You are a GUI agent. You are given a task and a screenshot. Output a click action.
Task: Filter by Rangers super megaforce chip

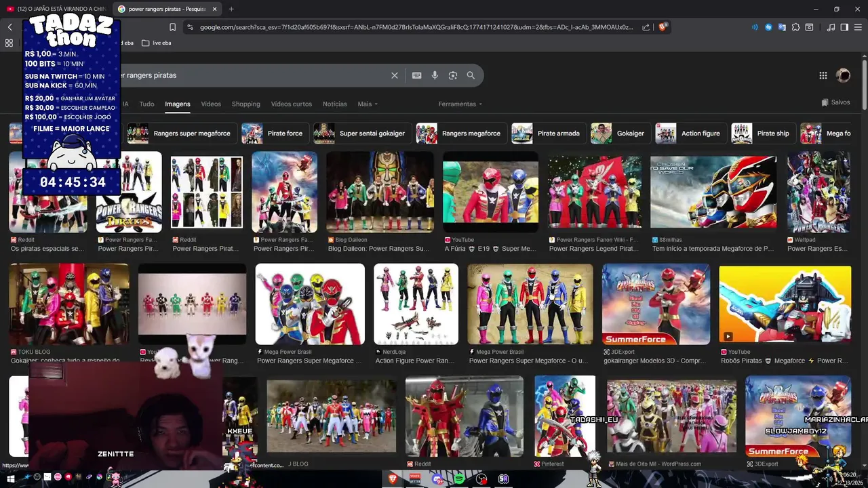click(182, 134)
